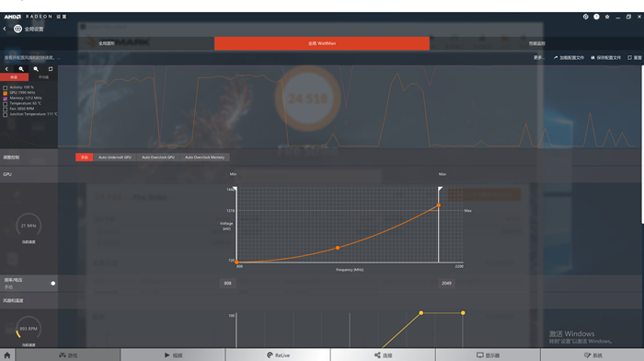
Task: Enable the Temperature 65 °C checkbox
Action: point(5,104)
